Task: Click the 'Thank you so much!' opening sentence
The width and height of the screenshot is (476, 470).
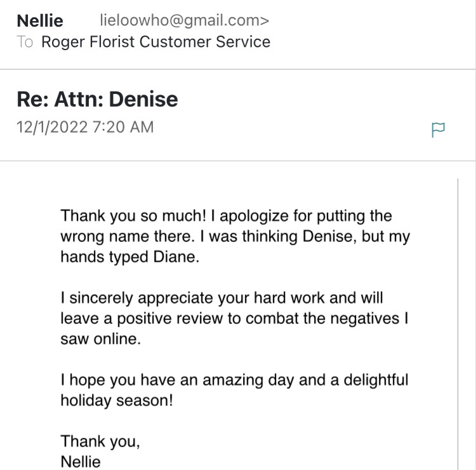Action: tap(133, 216)
